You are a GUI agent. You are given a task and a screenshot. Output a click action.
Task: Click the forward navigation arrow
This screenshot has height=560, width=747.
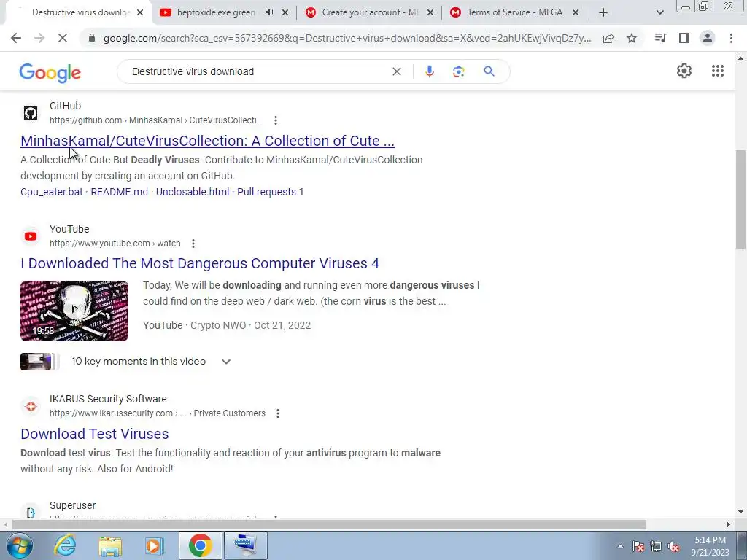pos(39,38)
